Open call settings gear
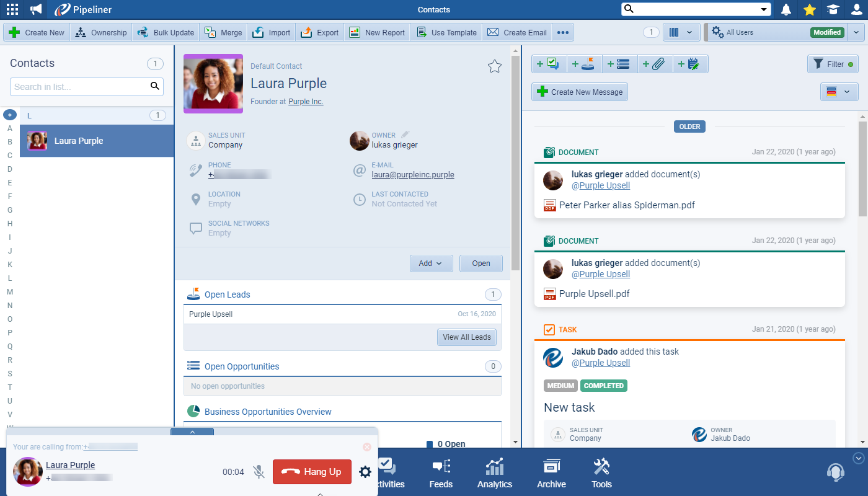868x496 pixels. (x=365, y=472)
